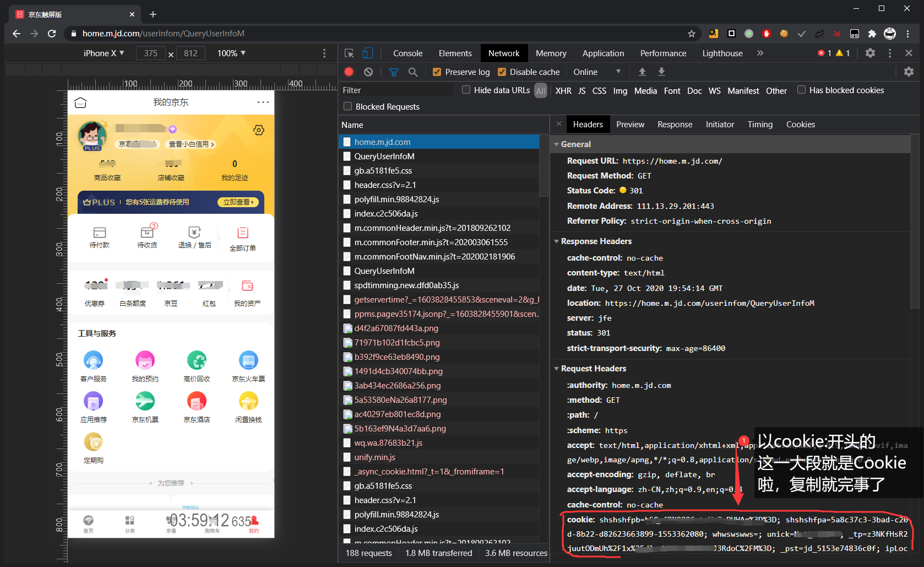Screen dimensions: 924x567
Task: Click the warning count indicator in DevTools
Action: click(843, 53)
